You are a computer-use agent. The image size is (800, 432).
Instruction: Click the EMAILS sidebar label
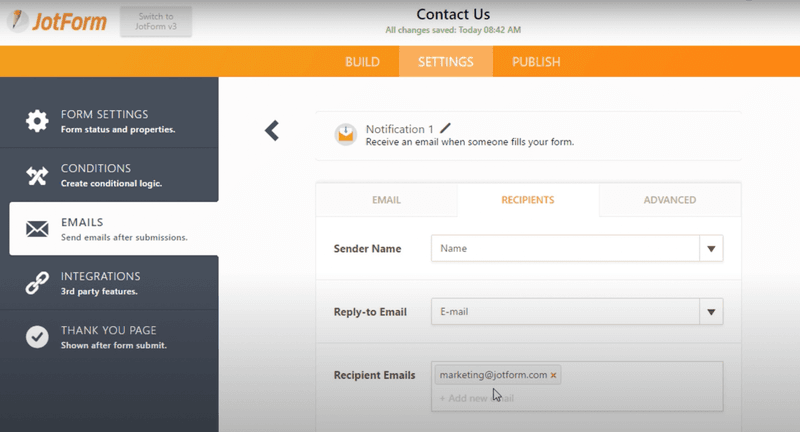tap(82, 222)
